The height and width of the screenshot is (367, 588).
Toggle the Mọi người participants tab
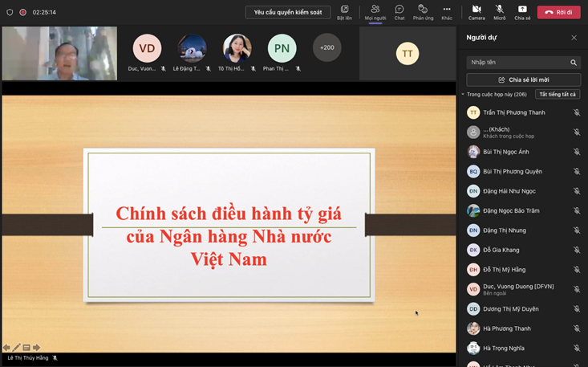(375, 11)
